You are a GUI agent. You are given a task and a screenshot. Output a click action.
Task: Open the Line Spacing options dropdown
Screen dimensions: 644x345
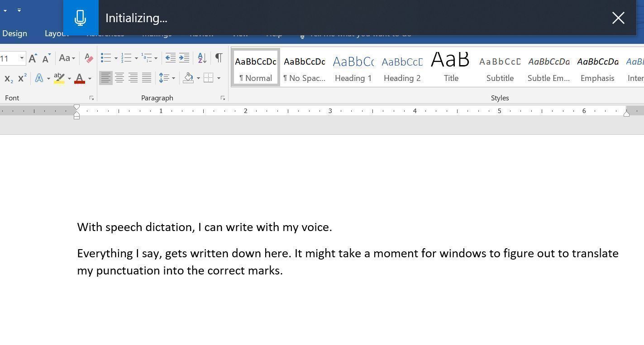click(173, 78)
